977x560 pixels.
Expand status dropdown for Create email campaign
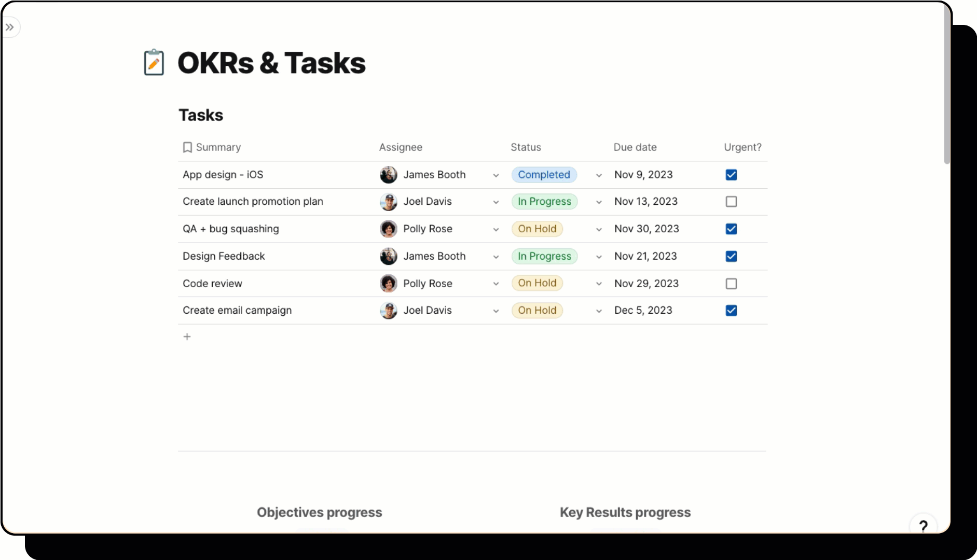tap(599, 311)
